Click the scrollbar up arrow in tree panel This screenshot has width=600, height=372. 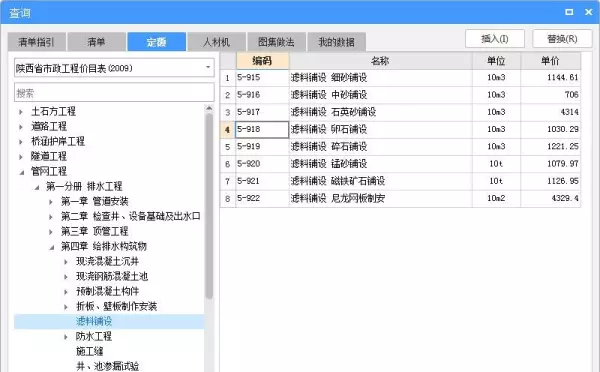pos(209,108)
